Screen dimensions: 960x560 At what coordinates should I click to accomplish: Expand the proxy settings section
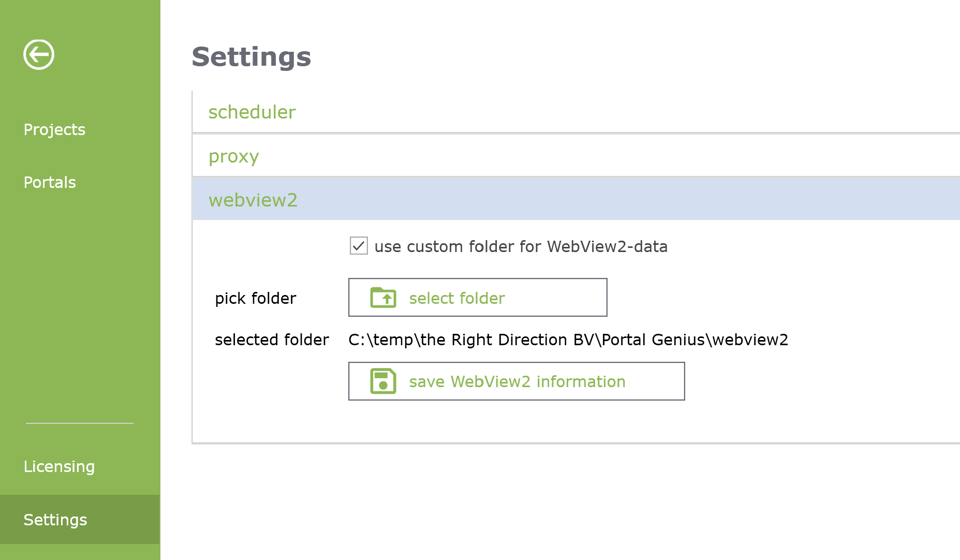click(x=576, y=156)
